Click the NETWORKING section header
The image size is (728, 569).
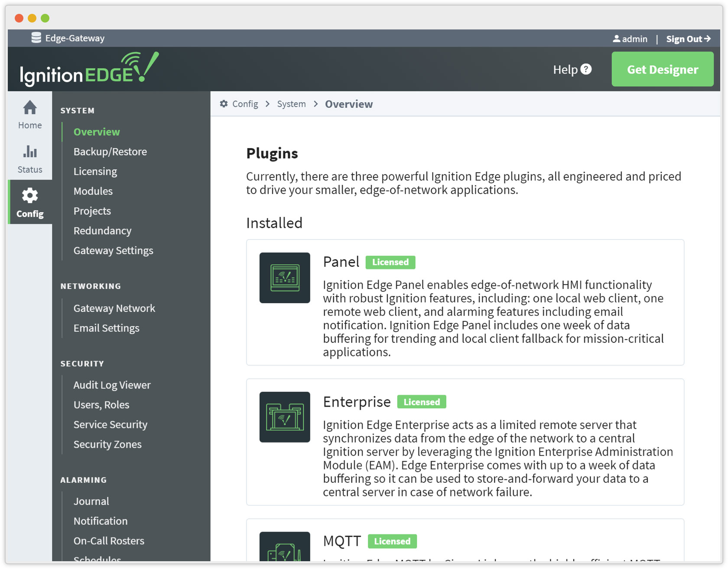pyautogui.click(x=91, y=286)
